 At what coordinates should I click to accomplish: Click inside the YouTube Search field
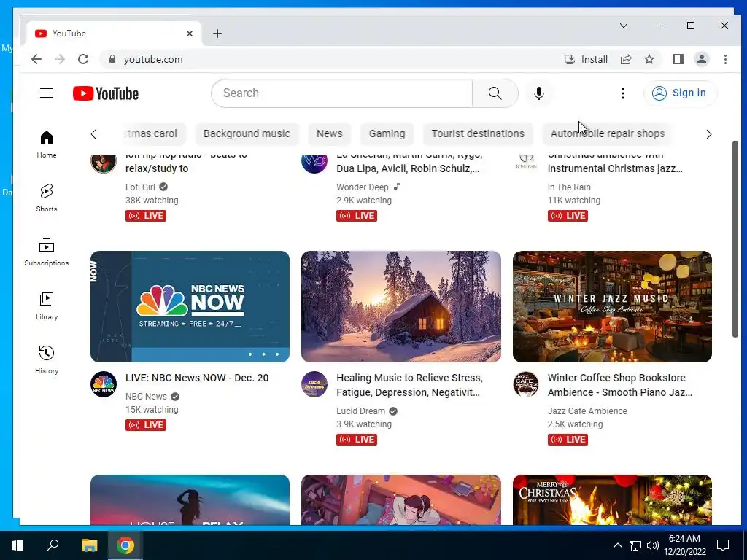[x=342, y=93]
